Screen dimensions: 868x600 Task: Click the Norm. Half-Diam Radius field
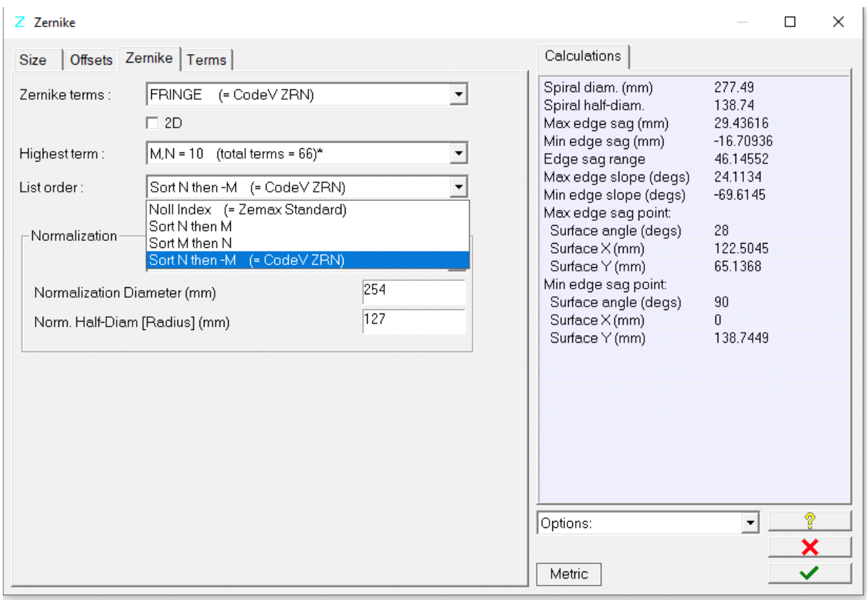click(x=413, y=321)
